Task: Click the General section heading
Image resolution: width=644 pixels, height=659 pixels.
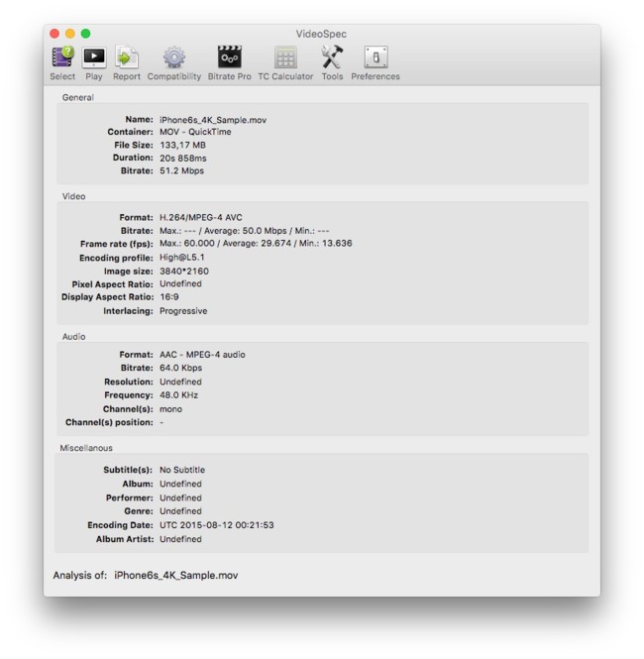Action: (77, 97)
